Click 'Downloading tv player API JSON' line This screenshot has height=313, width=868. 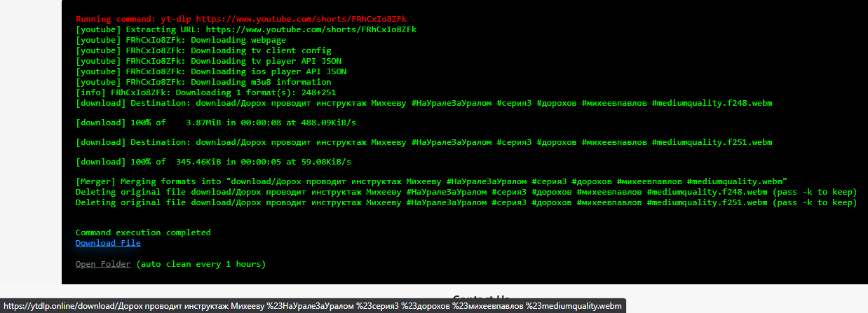point(209,61)
